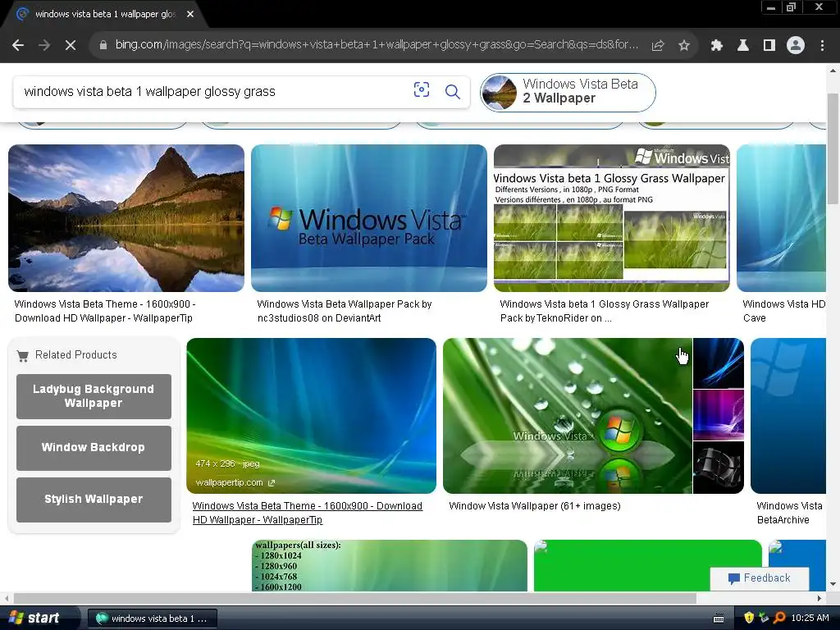840x630 pixels.
Task: Open the Windows Vista Beta Wallpaper Pack thumbnail
Action: (x=368, y=218)
